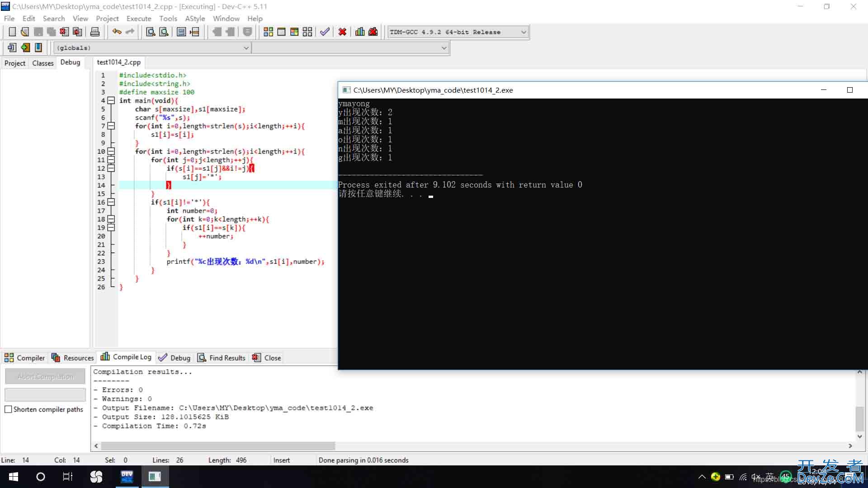
Task: Click the Abort Compilation button
Action: pyautogui.click(x=45, y=376)
